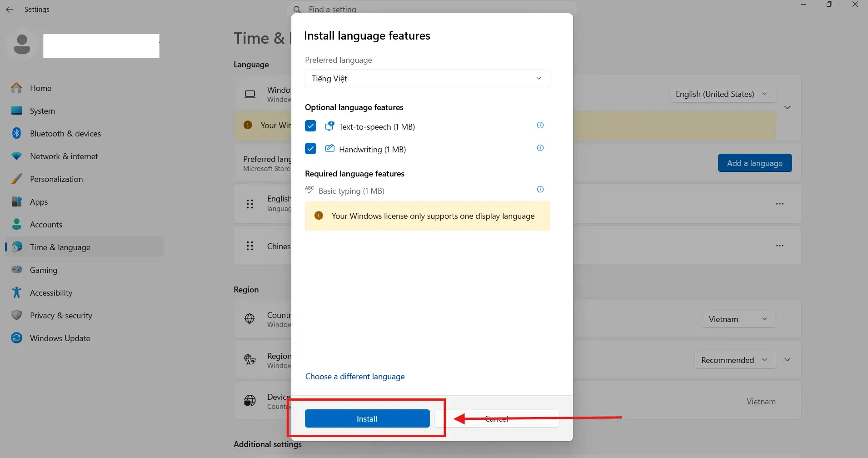Uncheck the Handwriting checkbox
Image resolution: width=868 pixels, height=458 pixels.
coord(310,149)
